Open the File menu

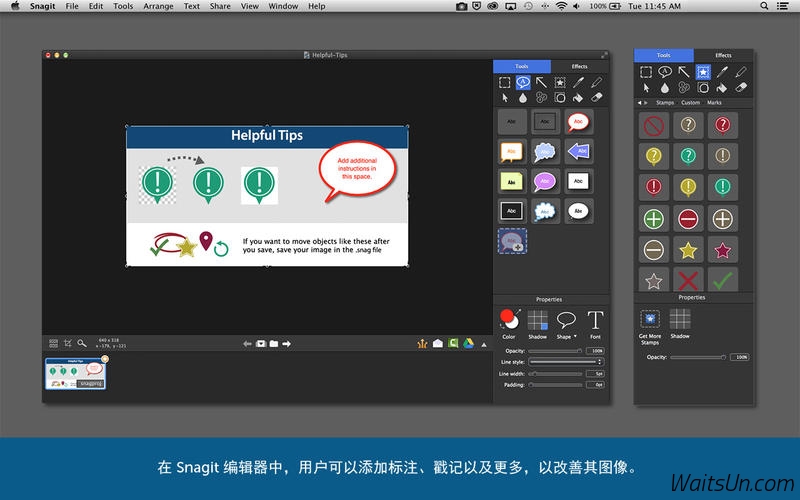tap(72, 6)
